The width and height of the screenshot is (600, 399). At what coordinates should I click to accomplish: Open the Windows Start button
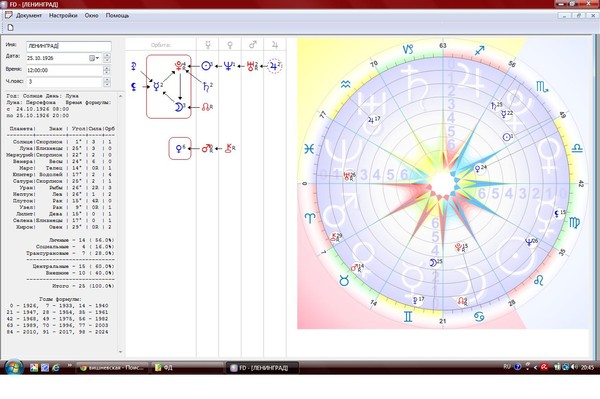pos(14,367)
